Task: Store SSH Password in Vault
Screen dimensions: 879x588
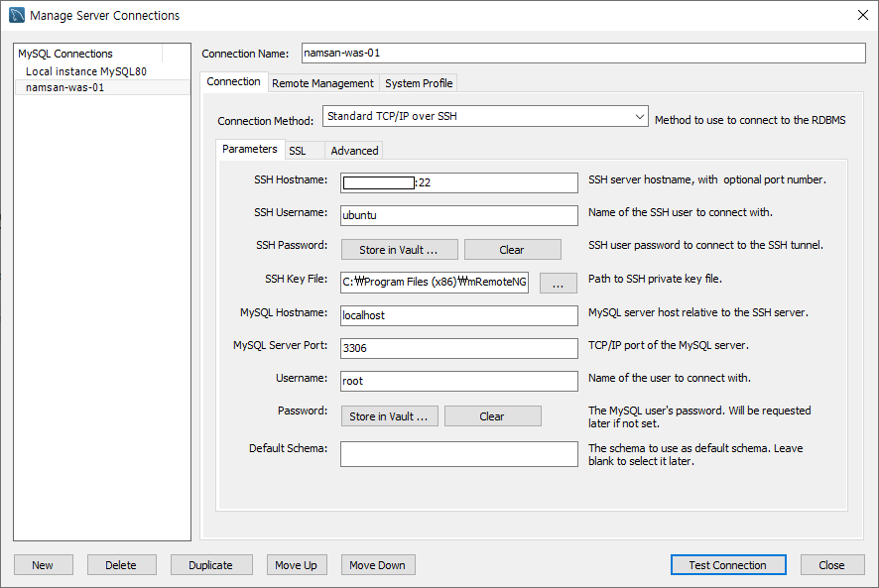Action: [x=399, y=250]
